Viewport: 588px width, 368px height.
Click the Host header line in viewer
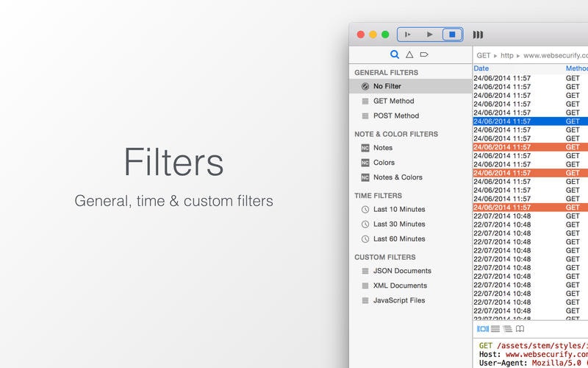534,354
